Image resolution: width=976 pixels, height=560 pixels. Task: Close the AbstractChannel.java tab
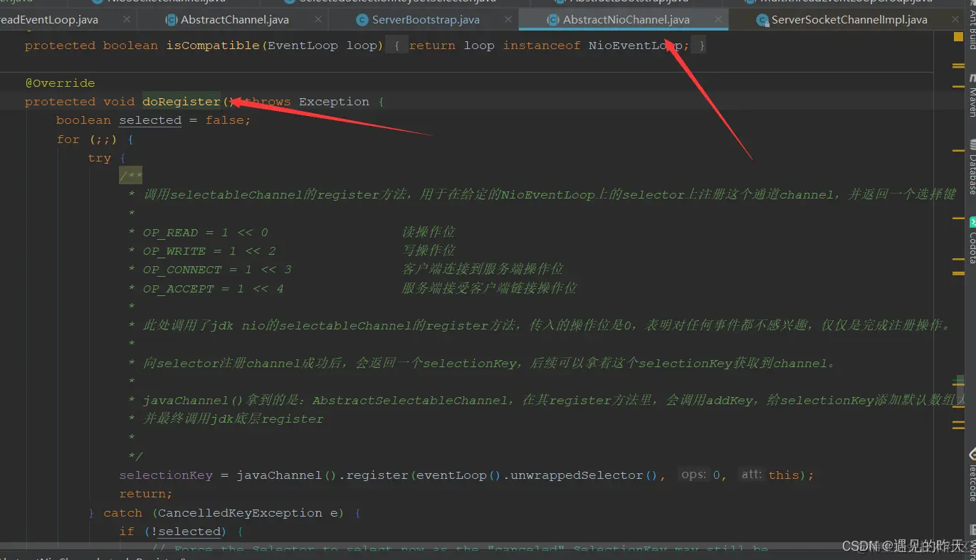click(x=318, y=20)
